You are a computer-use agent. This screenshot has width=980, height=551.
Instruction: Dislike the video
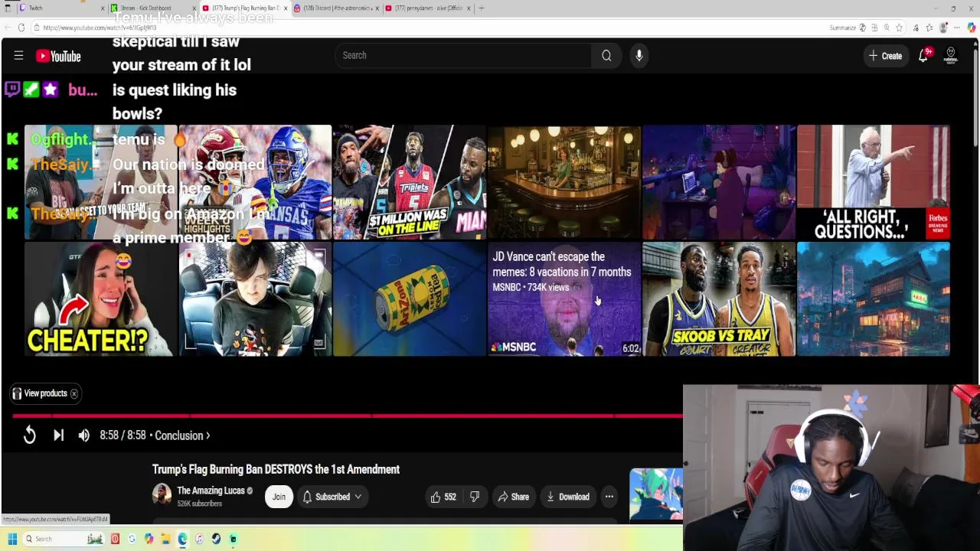pos(475,497)
